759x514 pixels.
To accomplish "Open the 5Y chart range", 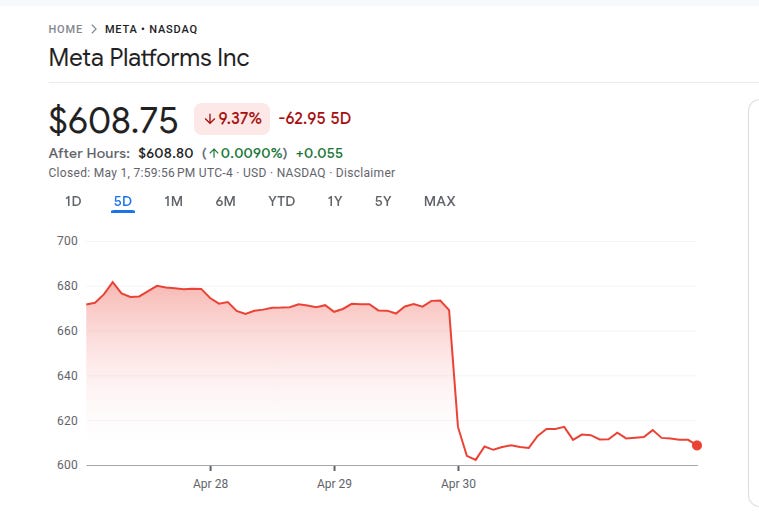I will point(383,201).
